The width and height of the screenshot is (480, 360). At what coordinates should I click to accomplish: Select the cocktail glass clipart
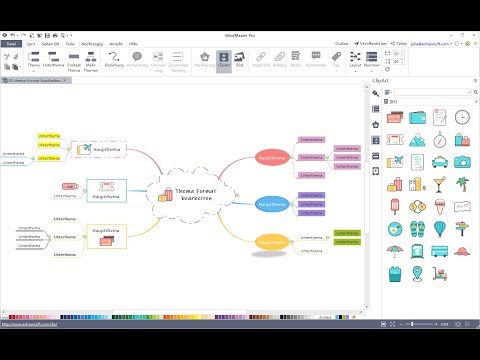click(x=440, y=184)
